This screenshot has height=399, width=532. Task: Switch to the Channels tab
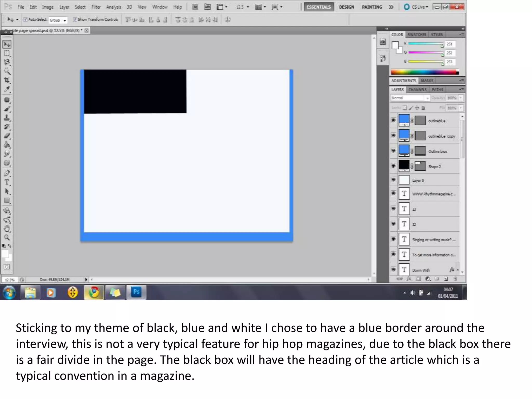tap(417, 90)
